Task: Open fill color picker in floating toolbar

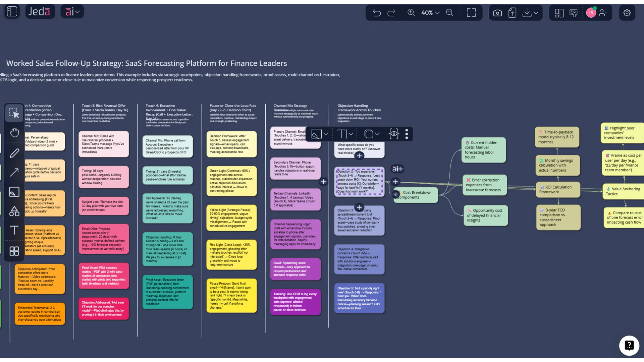Action: pos(317,134)
